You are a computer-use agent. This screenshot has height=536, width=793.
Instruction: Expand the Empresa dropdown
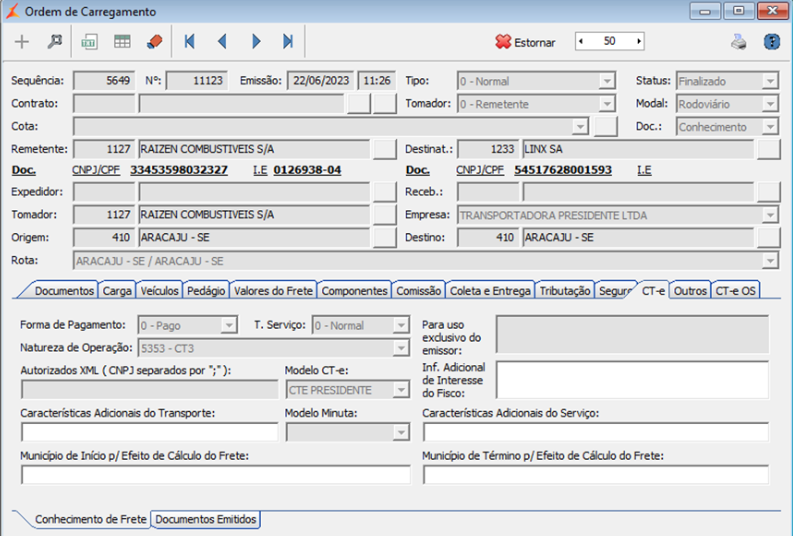pos(770,215)
